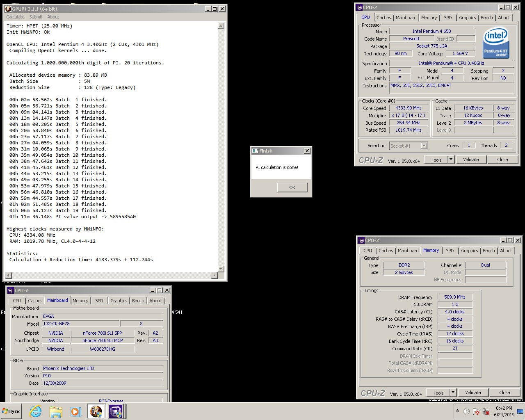Open CPU tab in Memory CPU-Z window
The height and width of the screenshot is (420, 525).
[x=367, y=251]
